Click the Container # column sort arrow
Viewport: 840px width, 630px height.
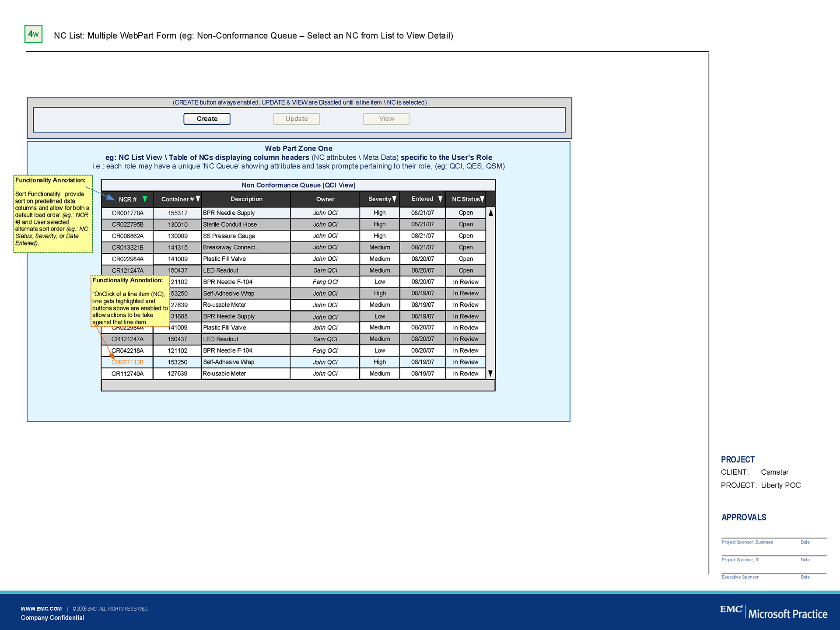(x=198, y=199)
